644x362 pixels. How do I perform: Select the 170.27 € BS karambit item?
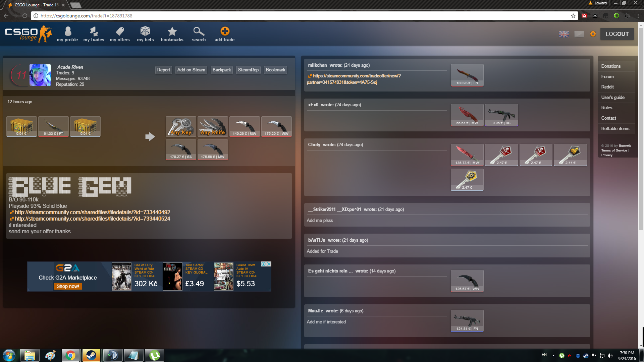[181, 149]
